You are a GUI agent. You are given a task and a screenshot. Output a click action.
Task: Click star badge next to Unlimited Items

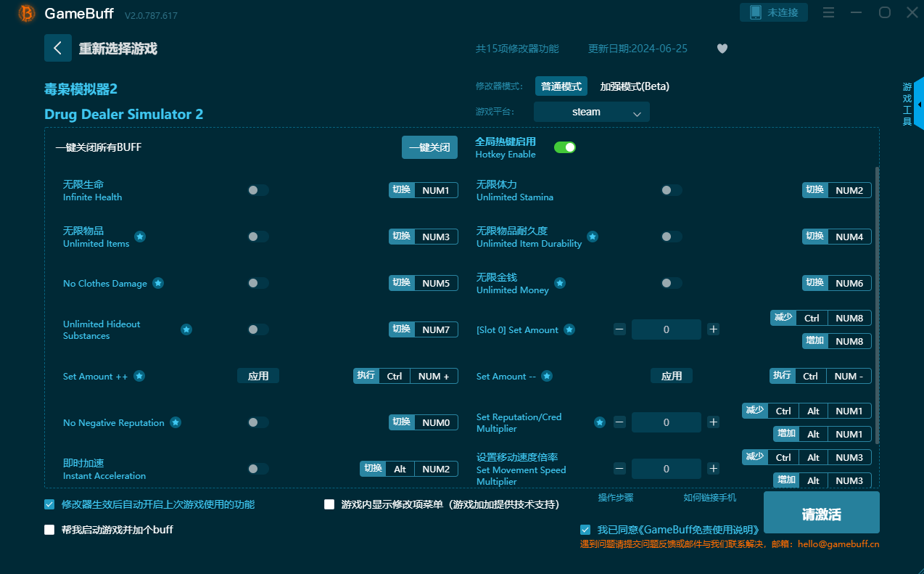(x=140, y=237)
